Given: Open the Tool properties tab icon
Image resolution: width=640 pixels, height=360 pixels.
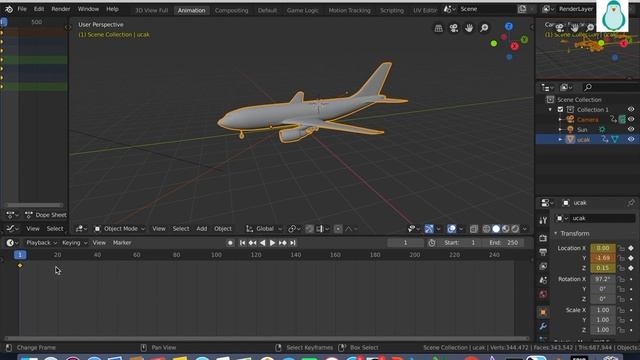Looking at the screenshot, I should [x=543, y=221].
